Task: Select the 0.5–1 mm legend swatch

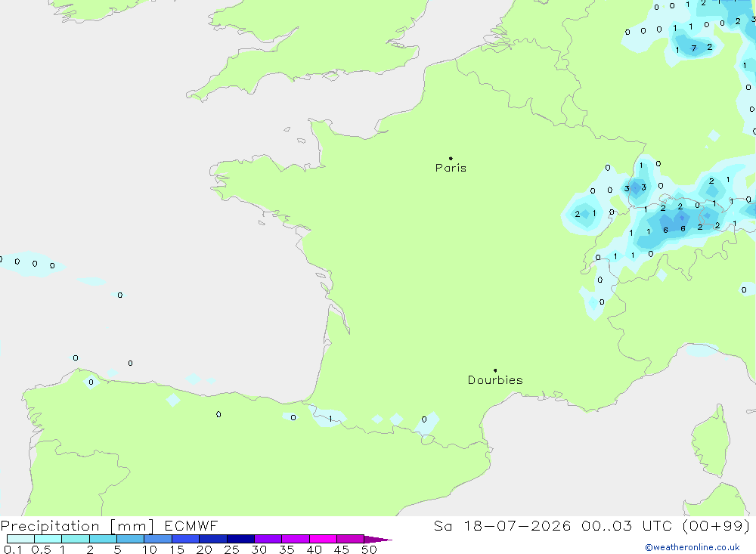Action: [x=48, y=539]
